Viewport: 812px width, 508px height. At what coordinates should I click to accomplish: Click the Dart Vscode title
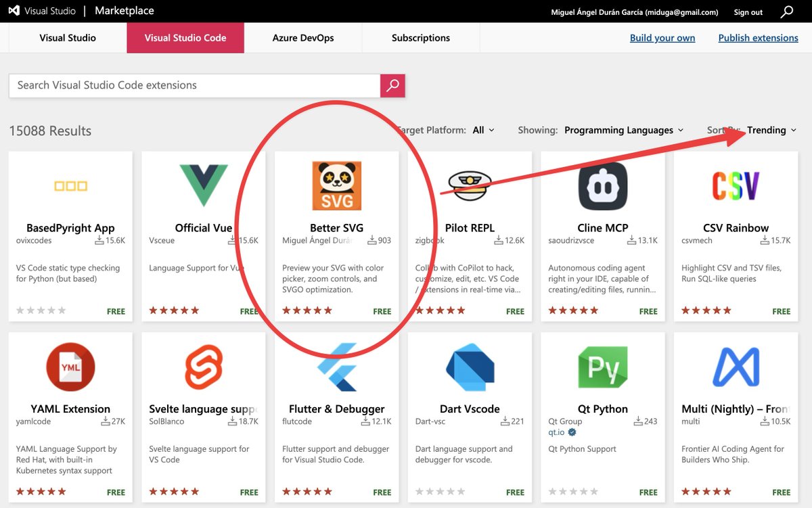[x=470, y=409]
